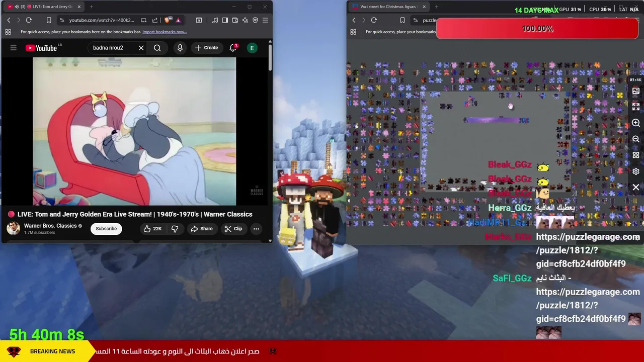Open the tab search icon in YouTube window toolbar
Image resolution: width=644 pixels, height=362 pixels.
point(199,20)
